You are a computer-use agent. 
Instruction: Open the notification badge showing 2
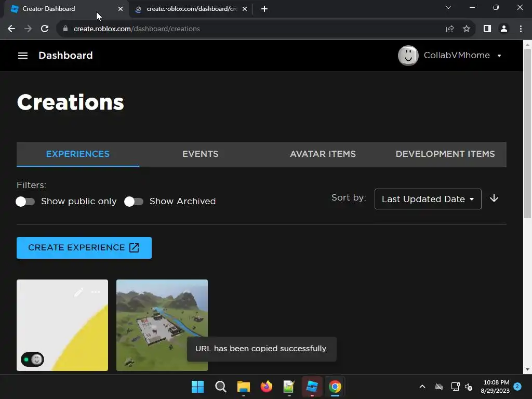pyautogui.click(x=517, y=386)
